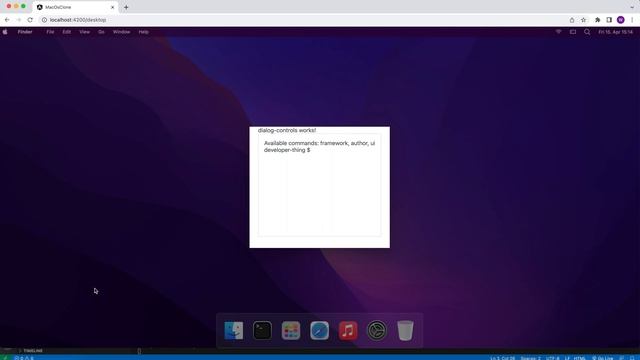Open the Help menu
Image resolution: width=640 pixels, height=360 pixels.
pos(143,31)
